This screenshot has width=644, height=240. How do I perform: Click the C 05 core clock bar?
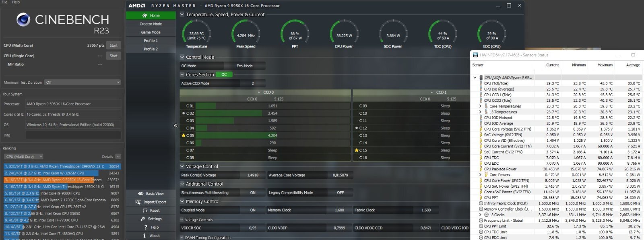tap(272, 136)
